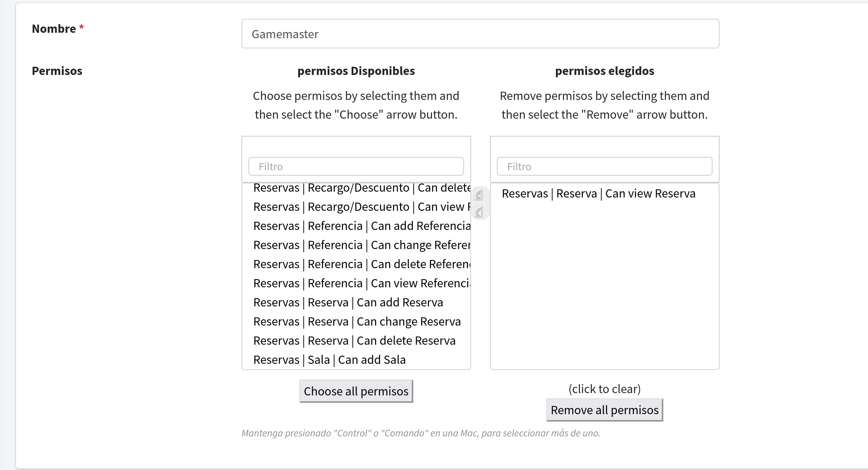The height and width of the screenshot is (470, 868).
Task: Select "Reserva | Can add Reserva" permission
Action: pos(348,303)
